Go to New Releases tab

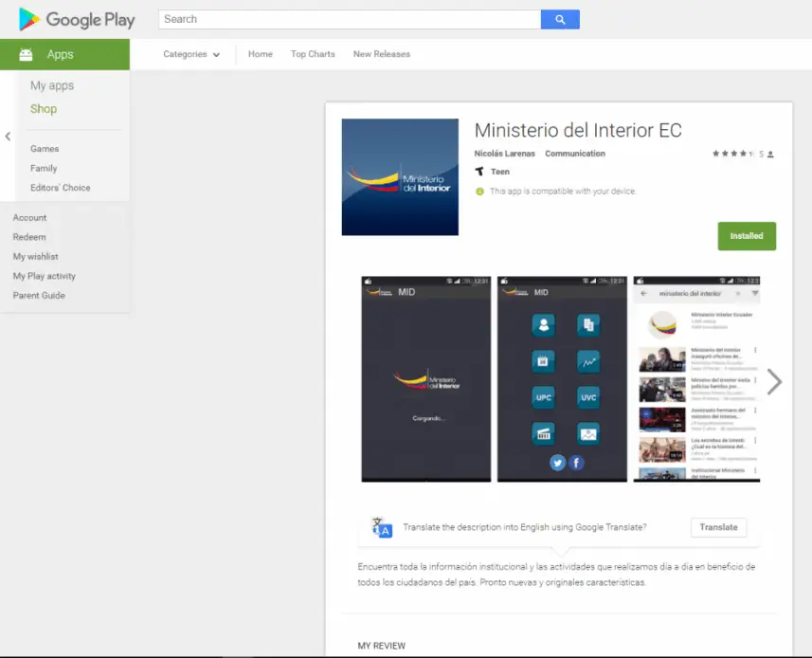pos(382,54)
